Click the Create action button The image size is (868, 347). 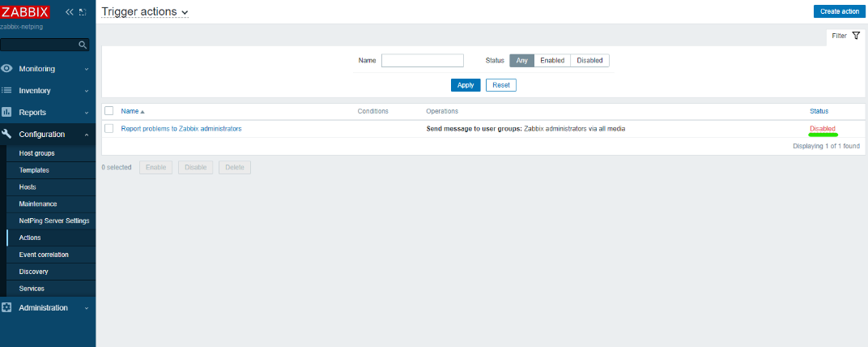point(839,11)
